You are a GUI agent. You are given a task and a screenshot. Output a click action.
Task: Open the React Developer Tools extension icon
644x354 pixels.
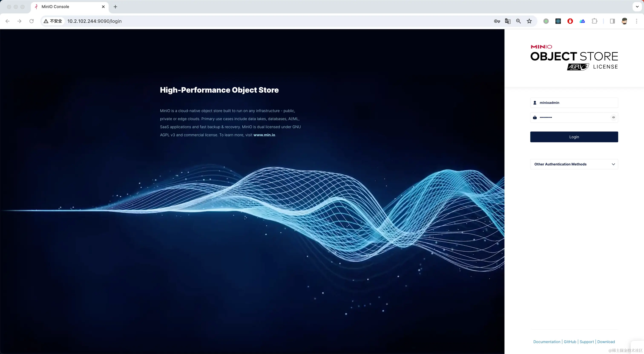(x=558, y=21)
